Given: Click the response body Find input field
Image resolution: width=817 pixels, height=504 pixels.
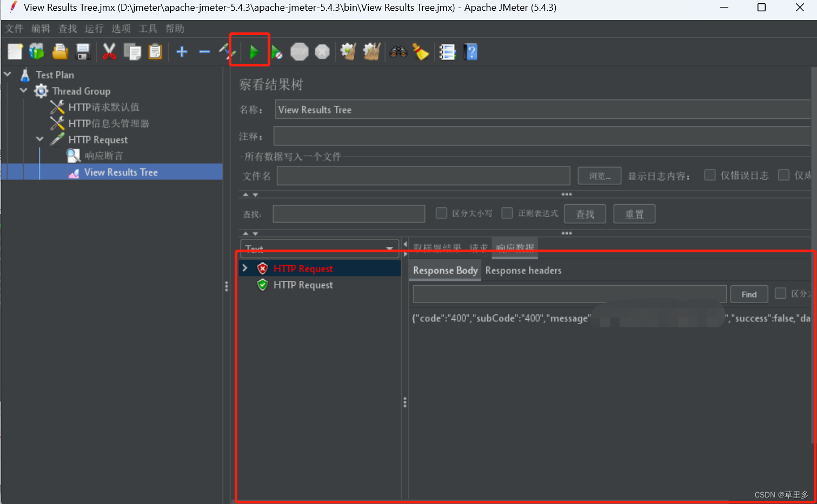Looking at the screenshot, I should (570, 294).
